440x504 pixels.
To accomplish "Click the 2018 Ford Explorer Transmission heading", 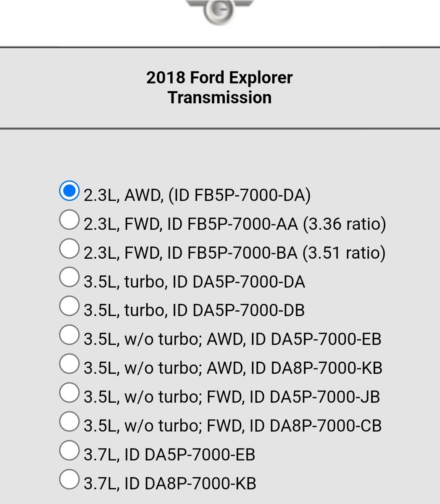I will 219,87.
